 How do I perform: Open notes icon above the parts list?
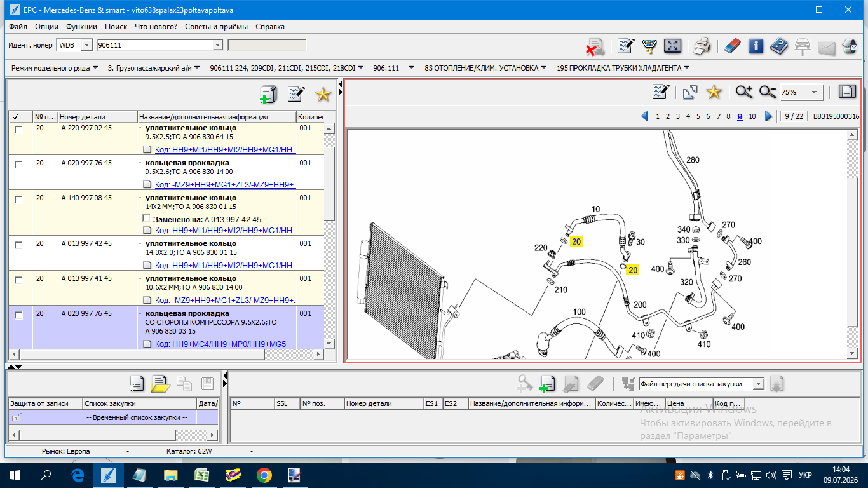click(296, 94)
